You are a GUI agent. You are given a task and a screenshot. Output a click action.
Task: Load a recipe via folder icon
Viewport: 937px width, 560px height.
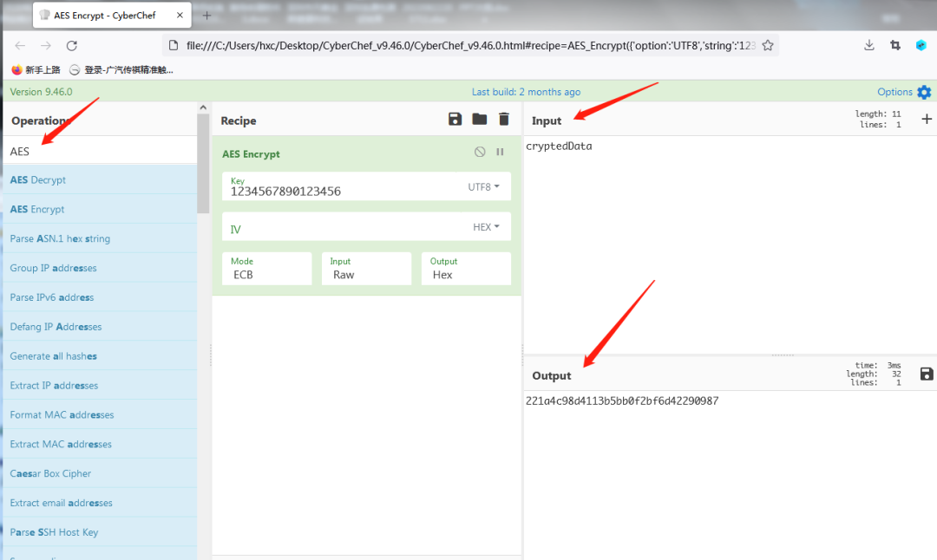point(479,119)
